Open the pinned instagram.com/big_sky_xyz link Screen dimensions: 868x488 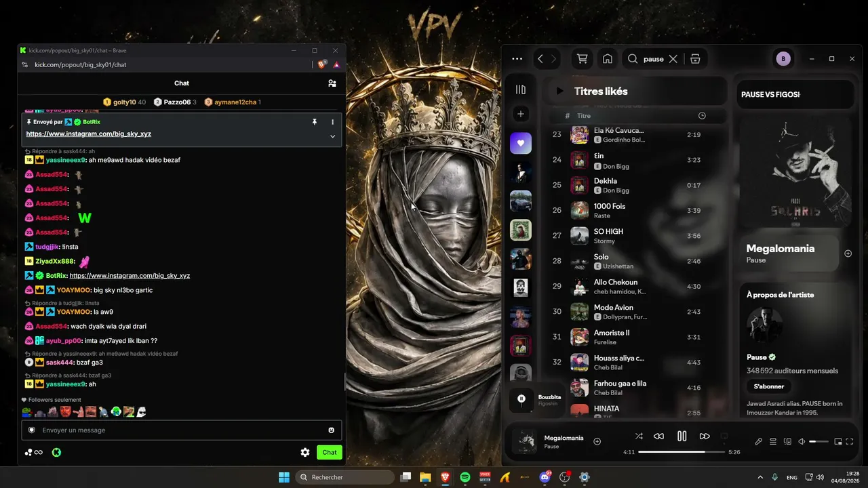(89, 134)
